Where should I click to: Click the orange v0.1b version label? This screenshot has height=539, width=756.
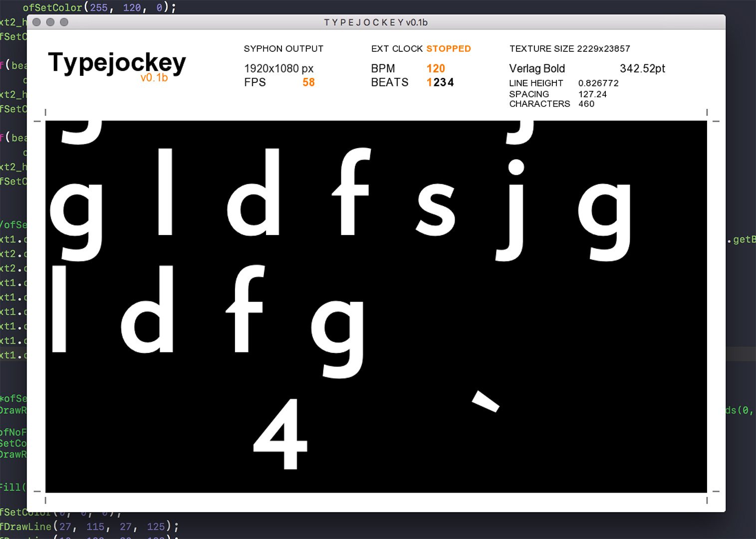(x=154, y=78)
